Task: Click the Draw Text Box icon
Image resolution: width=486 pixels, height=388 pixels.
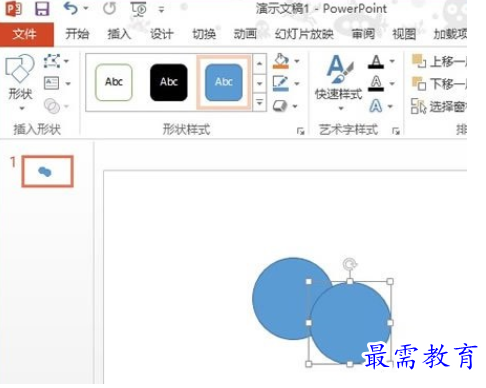Action: point(51,83)
